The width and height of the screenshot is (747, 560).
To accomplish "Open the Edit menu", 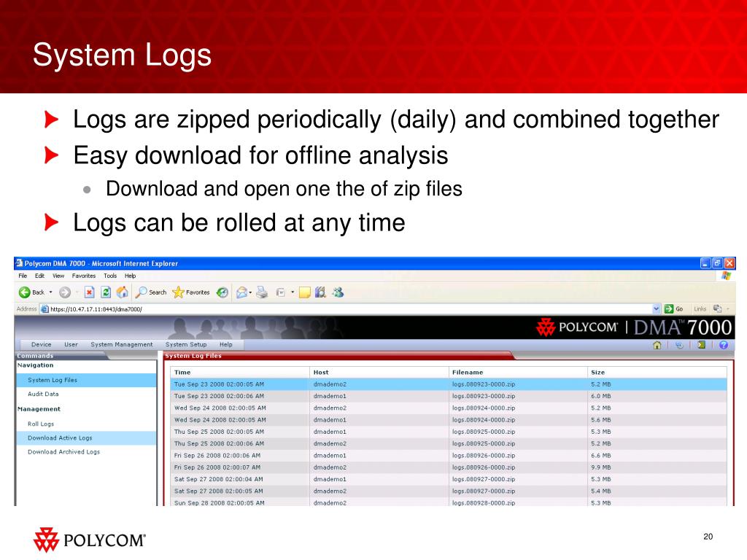I will tap(39, 276).
